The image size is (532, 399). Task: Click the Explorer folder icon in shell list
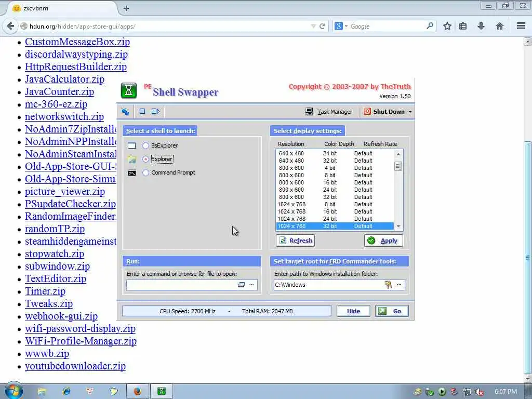click(x=132, y=159)
